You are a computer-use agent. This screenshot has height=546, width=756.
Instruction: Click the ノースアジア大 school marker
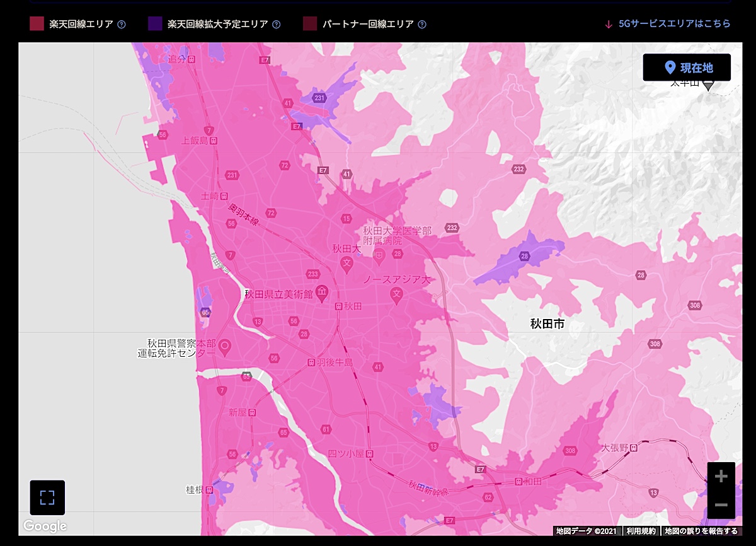396,295
